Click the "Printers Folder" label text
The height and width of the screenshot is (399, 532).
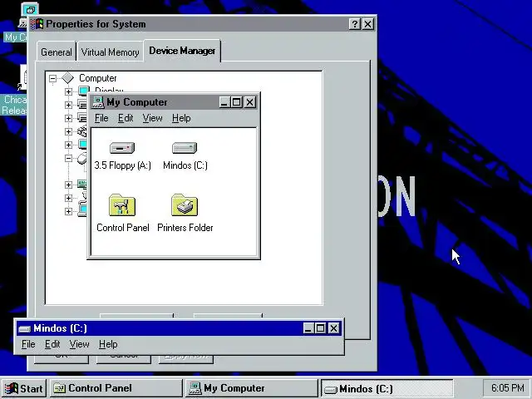point(185,227)
